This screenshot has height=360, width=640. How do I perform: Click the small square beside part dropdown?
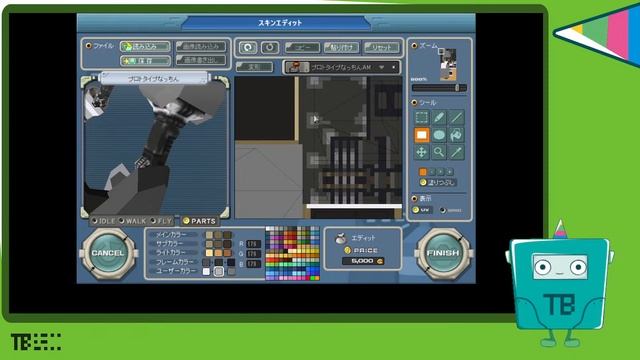click(394, 67)
